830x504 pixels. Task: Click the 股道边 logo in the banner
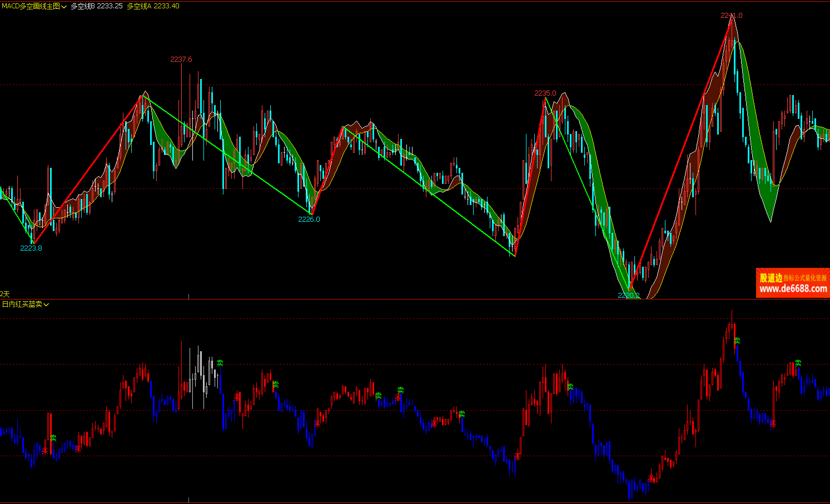[x=771, y=278]
